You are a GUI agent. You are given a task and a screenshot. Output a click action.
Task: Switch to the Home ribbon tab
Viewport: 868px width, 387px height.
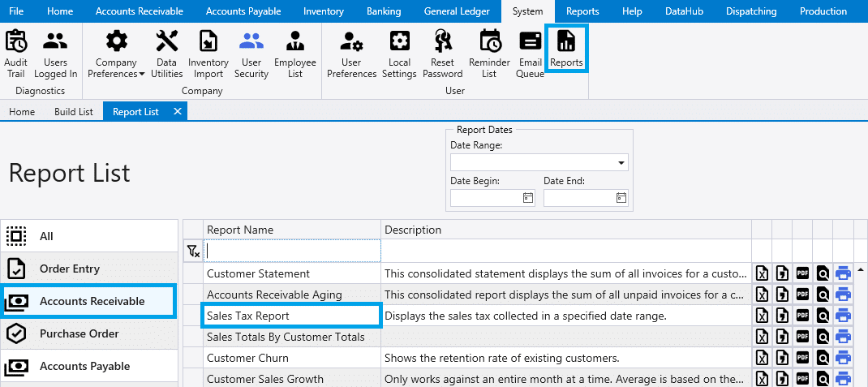coord(60,11)
